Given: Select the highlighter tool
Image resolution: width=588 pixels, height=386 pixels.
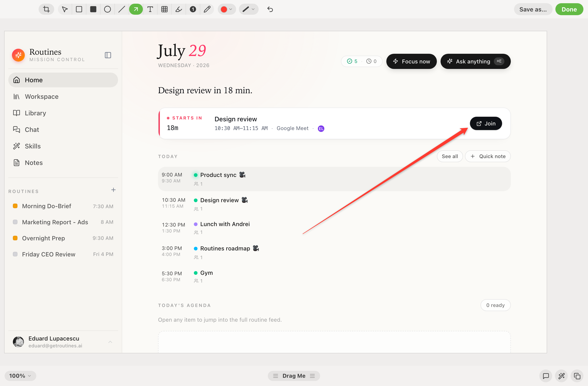Looking at the screenshot, I should click(x=179, y=9).
